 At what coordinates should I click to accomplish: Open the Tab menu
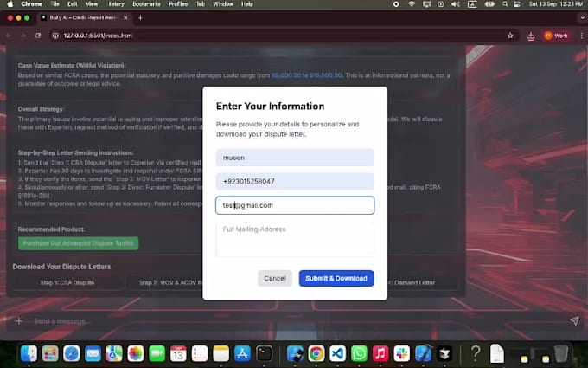pyautogui.click(x=201, y=4)
